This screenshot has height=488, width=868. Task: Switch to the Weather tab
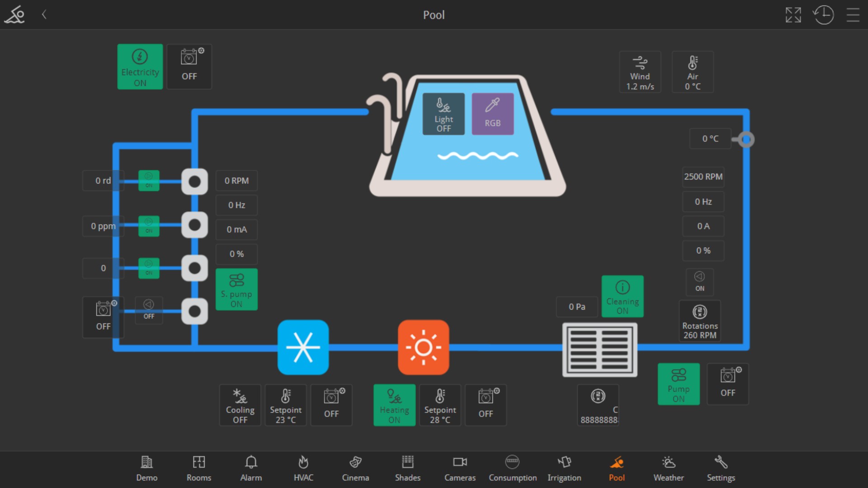pos(668,468)
